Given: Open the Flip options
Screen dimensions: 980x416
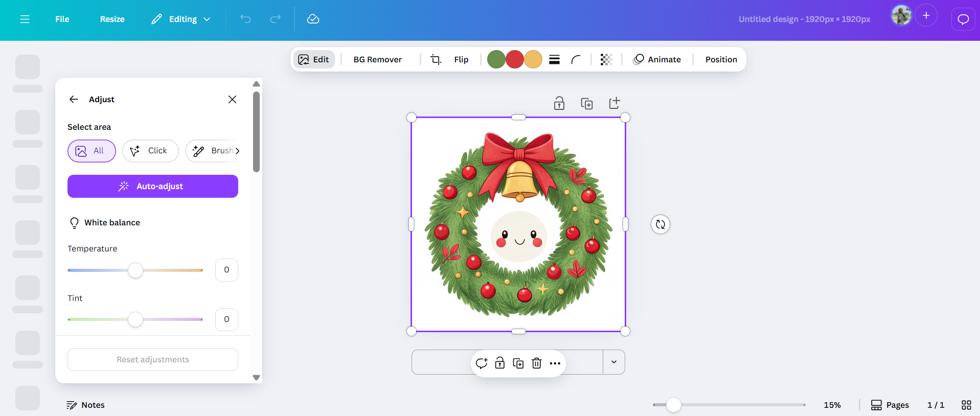Looking at the screenshot, I should click(x=461, y=59).
